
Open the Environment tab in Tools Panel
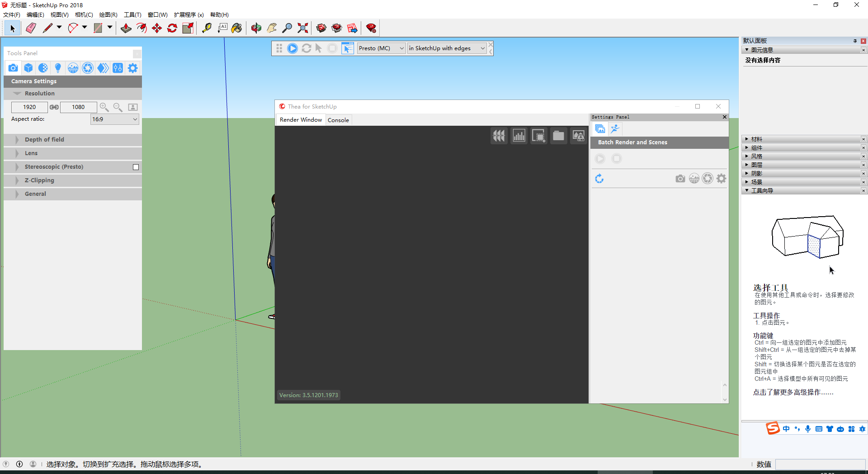click(x=73, y=68)
